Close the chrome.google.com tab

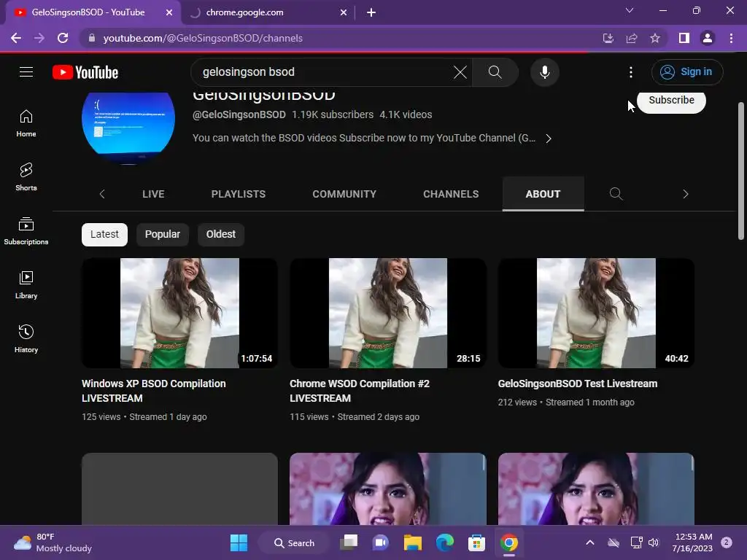click(x=344, y=12)
